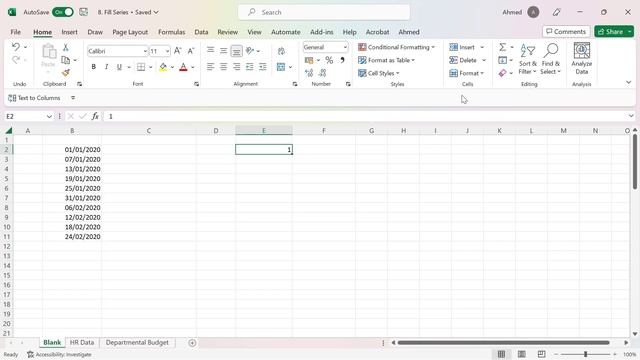Click the Share button
This screenshot has width=640, height=360.
(x=611, y=31)
